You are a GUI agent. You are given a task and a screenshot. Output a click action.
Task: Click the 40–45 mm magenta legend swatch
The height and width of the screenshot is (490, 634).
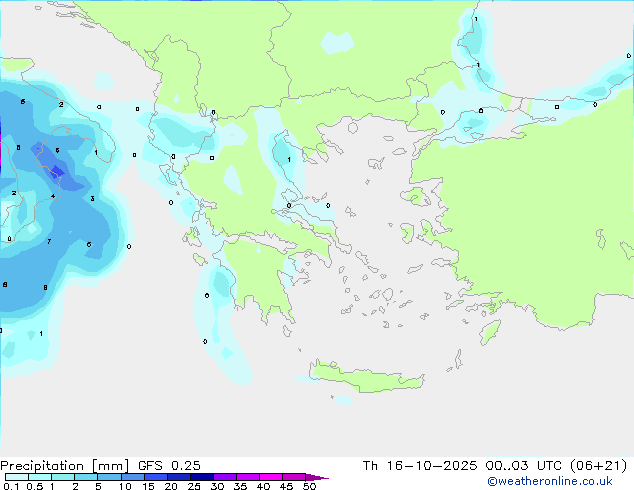click(271, 477)
